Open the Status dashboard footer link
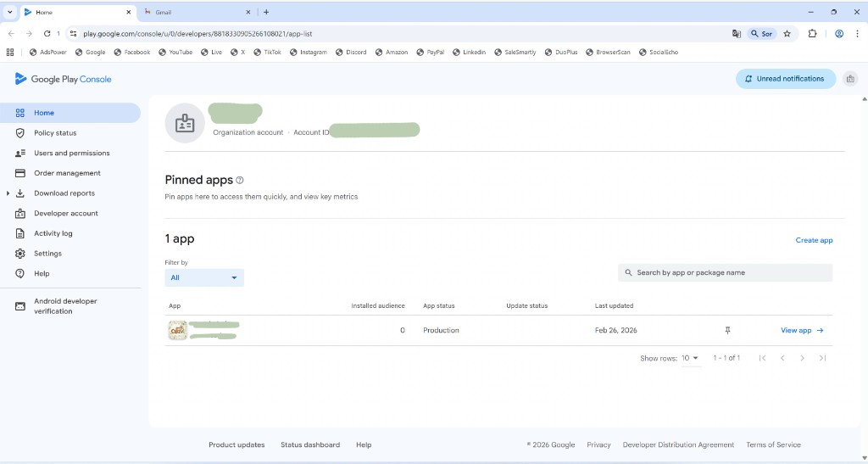 310,444
